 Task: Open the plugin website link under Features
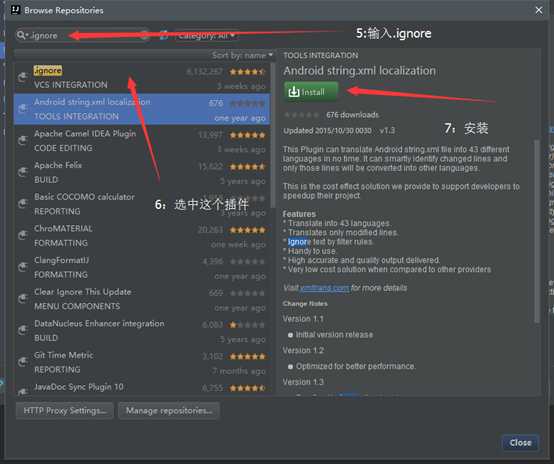(324, 288)
